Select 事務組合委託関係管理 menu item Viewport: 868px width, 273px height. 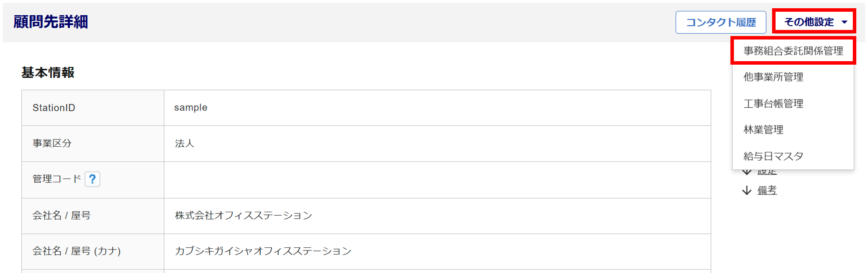click(x=793, y=51)
